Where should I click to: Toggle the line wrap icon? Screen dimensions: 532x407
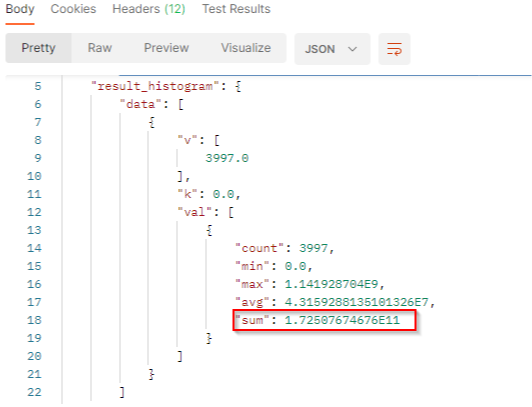pos(394,49)
